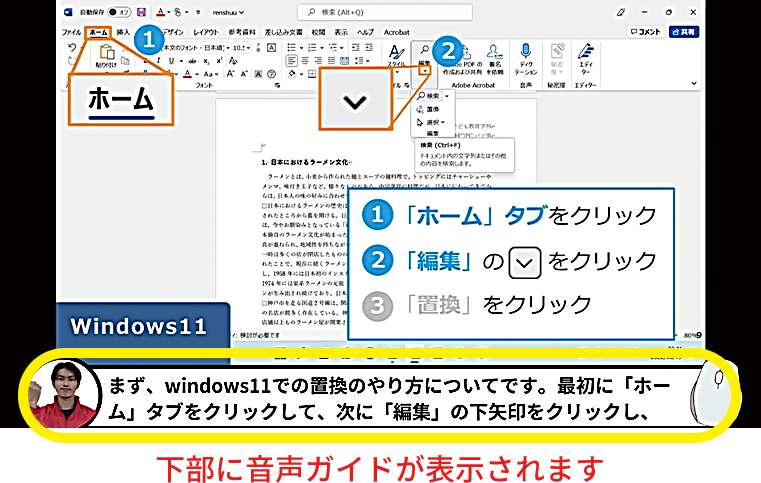The width and height of the screenshot is (761, 483).
Task: Click the character border boxed A icon
Action: [271, 48]
